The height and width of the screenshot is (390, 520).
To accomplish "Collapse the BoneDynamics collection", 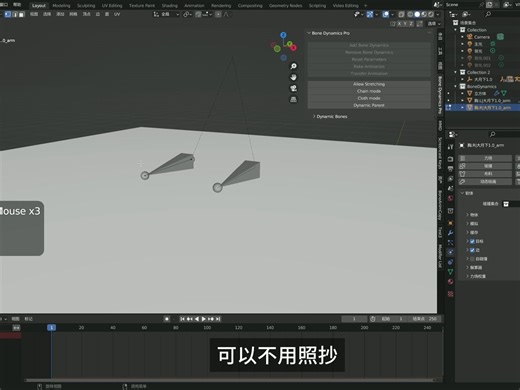I will (x=456, y=86).
